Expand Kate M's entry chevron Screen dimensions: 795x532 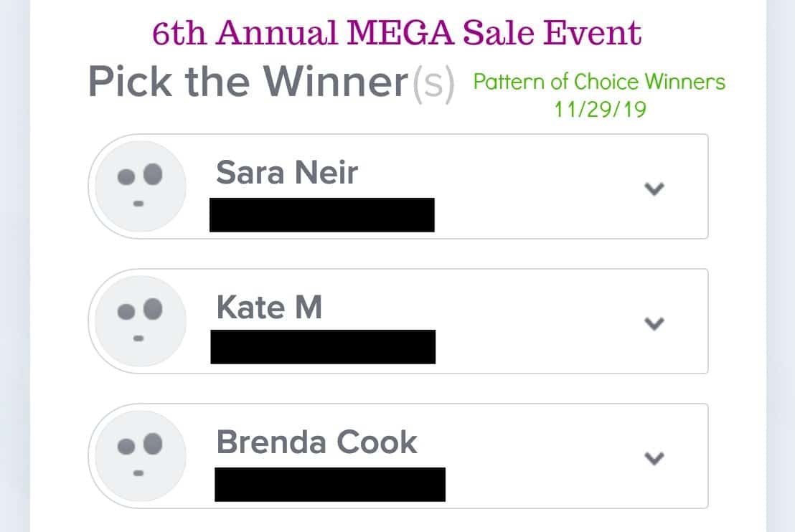tap(654, 323)
